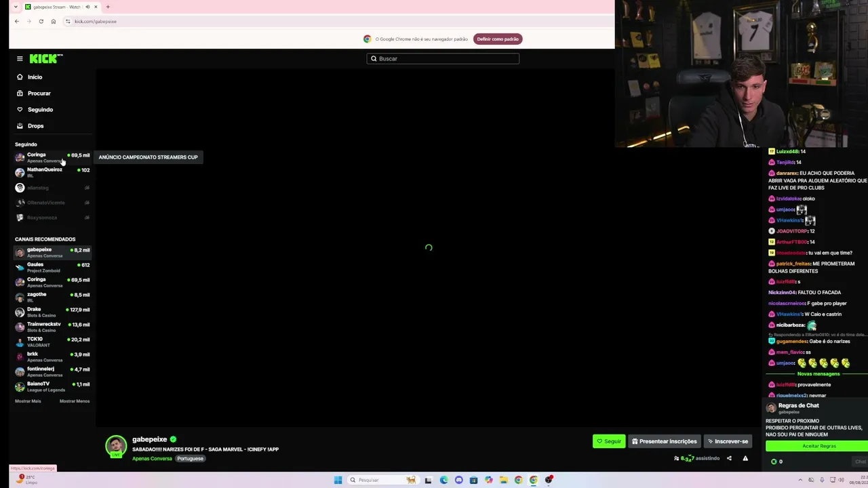Click the report warning triangle icon

[x=745, y=458]
